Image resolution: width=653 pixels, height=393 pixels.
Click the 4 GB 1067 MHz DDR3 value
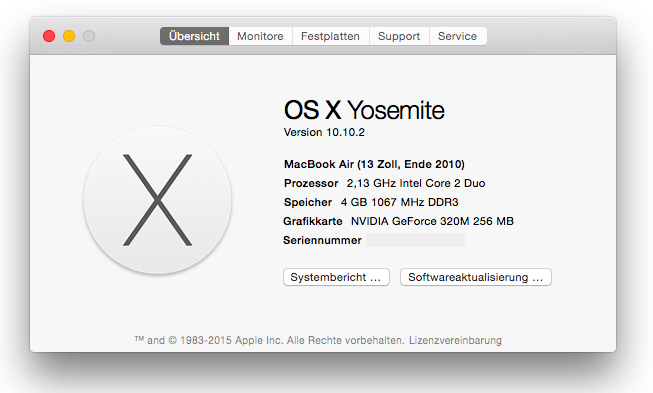tap(399, 202)
